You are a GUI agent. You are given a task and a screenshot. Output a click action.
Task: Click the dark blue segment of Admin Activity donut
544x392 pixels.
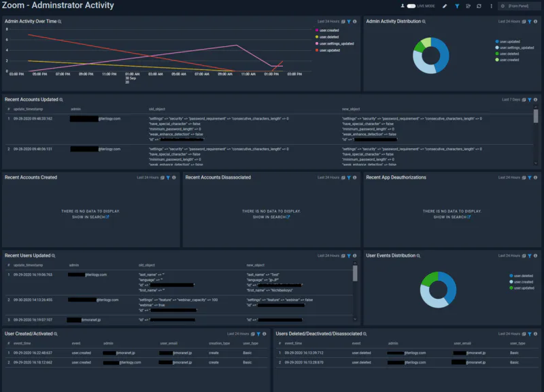coord(444,56)
